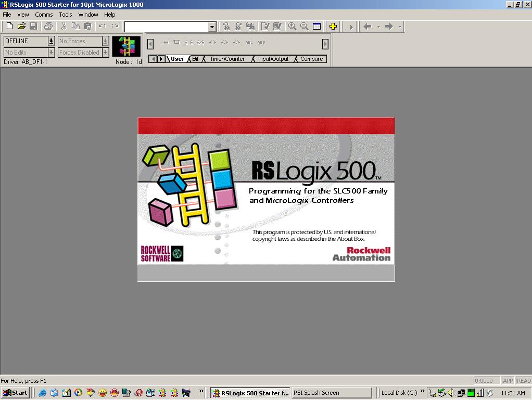Click the Redo arrow icon
532x400 pixels.
pyautogui.click(x=115, y=27)
